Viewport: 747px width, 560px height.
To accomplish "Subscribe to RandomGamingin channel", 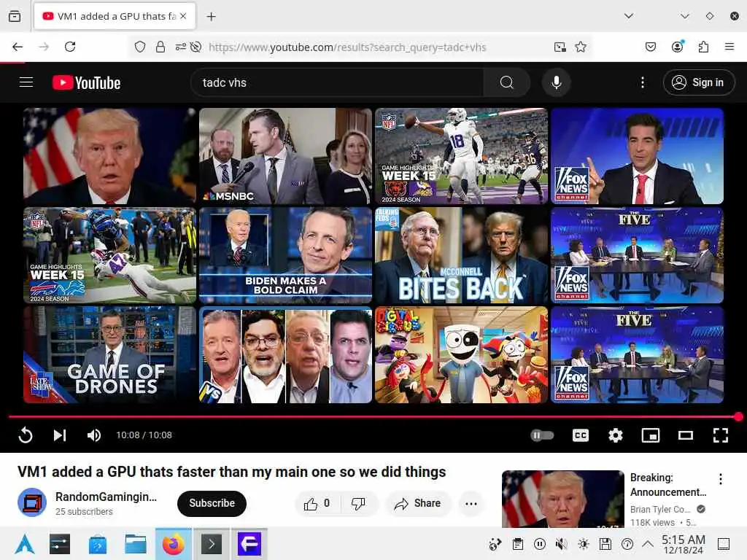I will click(212, 503).
